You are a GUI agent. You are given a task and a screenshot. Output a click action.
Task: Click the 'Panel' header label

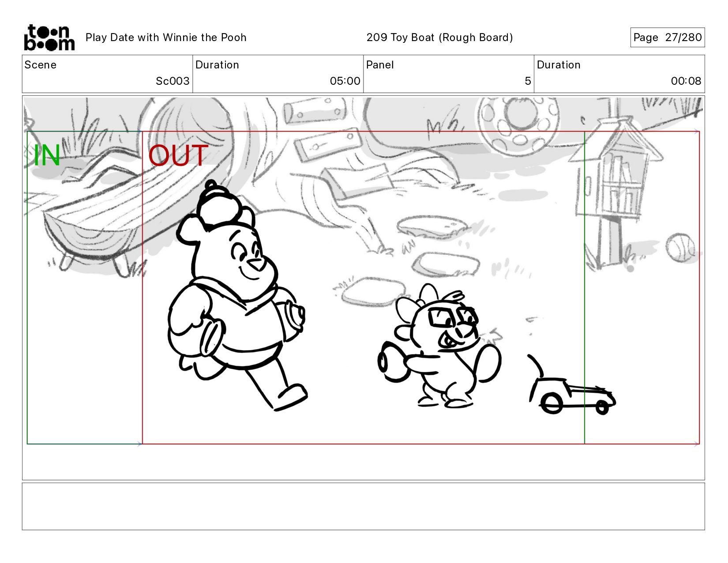coord(380,65)
